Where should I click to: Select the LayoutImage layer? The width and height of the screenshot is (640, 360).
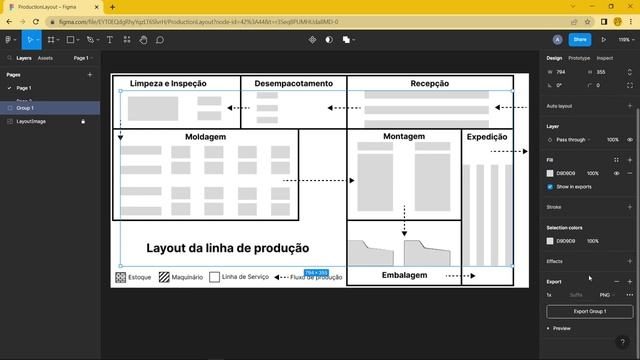coord(50,121)
